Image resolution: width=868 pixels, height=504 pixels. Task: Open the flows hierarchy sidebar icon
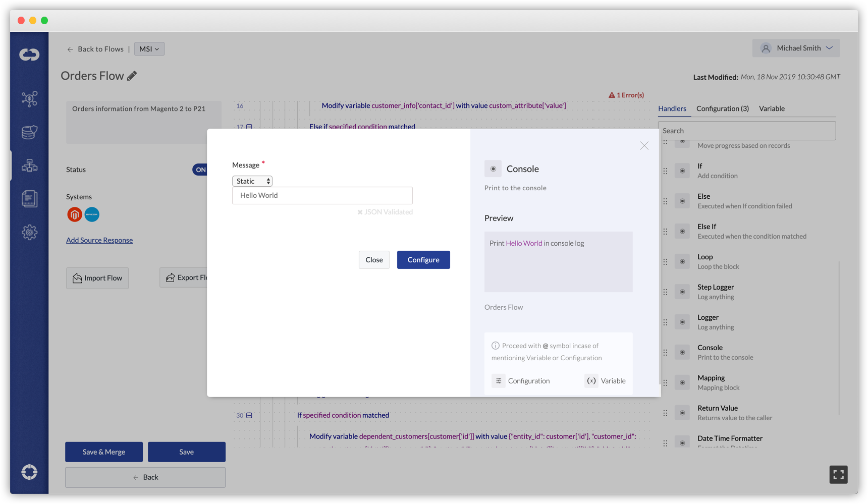[x=29, y=165]
